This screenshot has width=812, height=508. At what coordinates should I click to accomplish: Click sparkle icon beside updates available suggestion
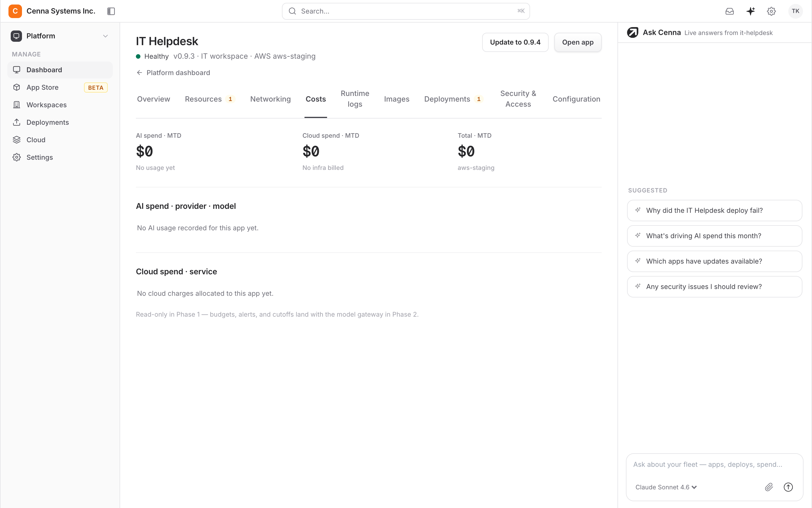[x=638, y=261]
